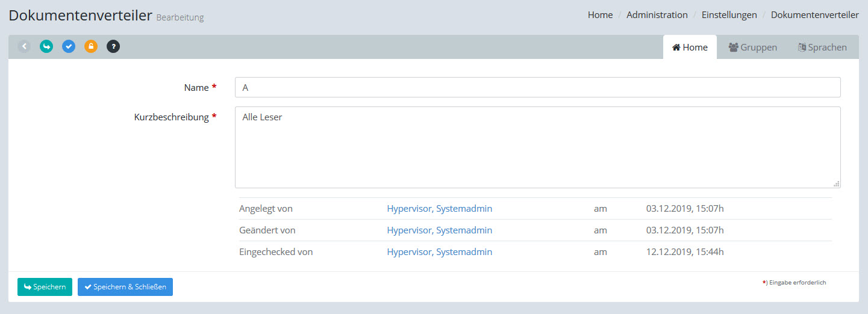Go to Home in the breadcrumb
The image size is (868, 314).
[600, 15]
